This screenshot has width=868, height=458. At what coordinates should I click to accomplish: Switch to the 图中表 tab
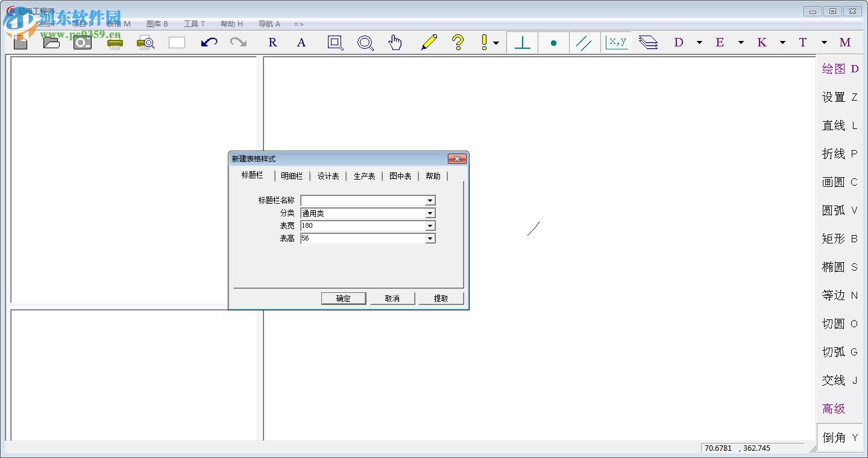pyautogui.click(x=400, y=176)
